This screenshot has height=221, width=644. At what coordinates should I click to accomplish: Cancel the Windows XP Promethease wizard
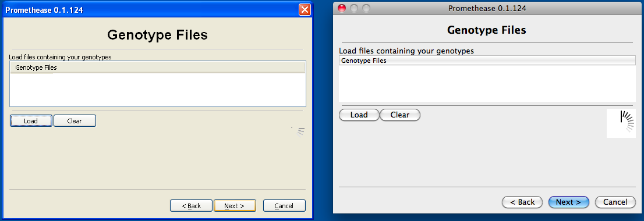click(x=284, y=205)
